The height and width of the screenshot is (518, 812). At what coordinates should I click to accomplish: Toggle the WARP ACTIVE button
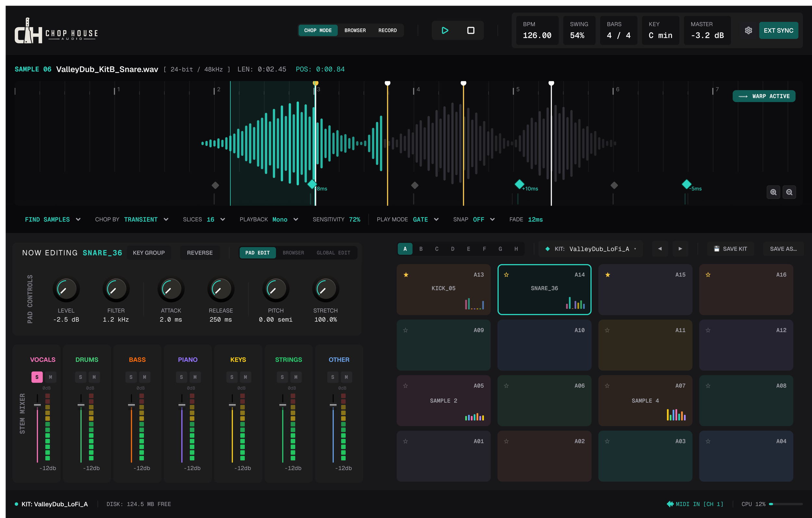point(764,96)
